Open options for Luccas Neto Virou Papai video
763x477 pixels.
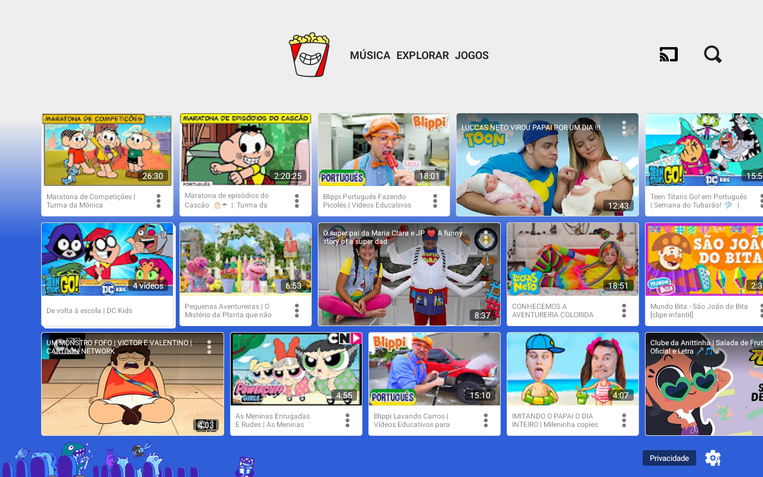[x=624, y=128]
